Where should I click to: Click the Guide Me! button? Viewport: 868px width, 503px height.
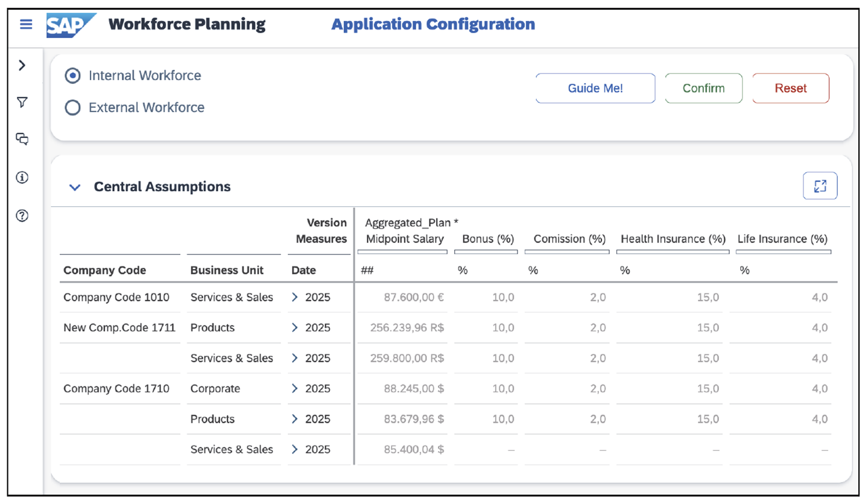595,88
